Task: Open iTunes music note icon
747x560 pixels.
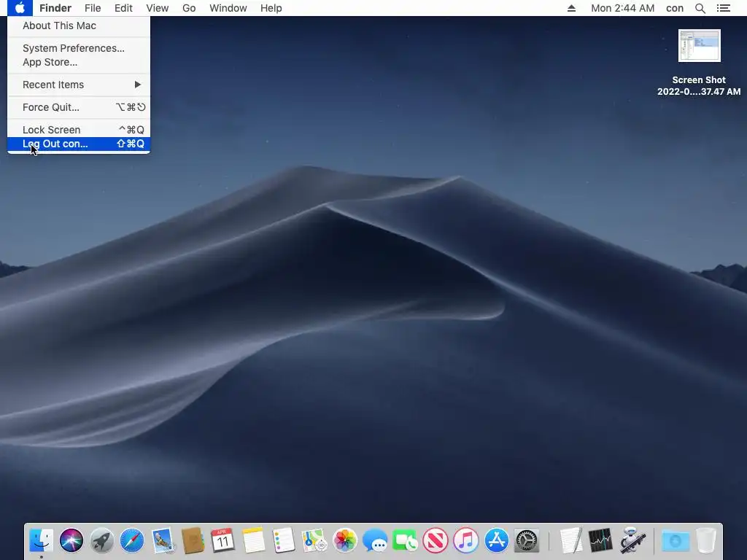Action: click(466, 540)
